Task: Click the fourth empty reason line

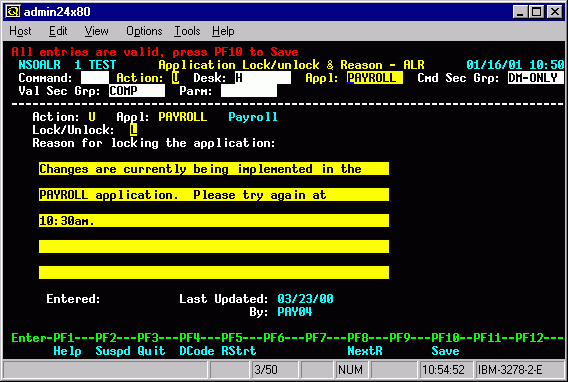Action: [x=214, y=247]
